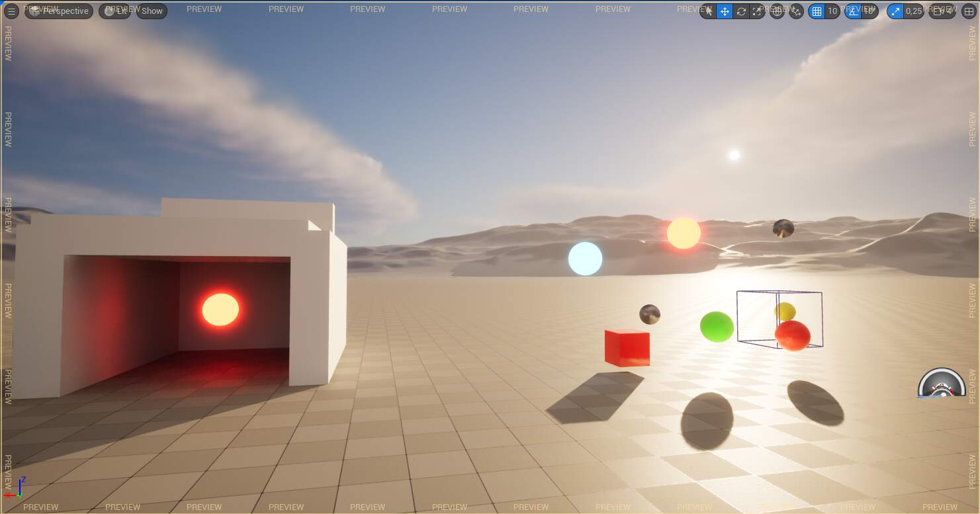
Task: Toggle rotation angle snapping
Action: [x=853, y=11]
